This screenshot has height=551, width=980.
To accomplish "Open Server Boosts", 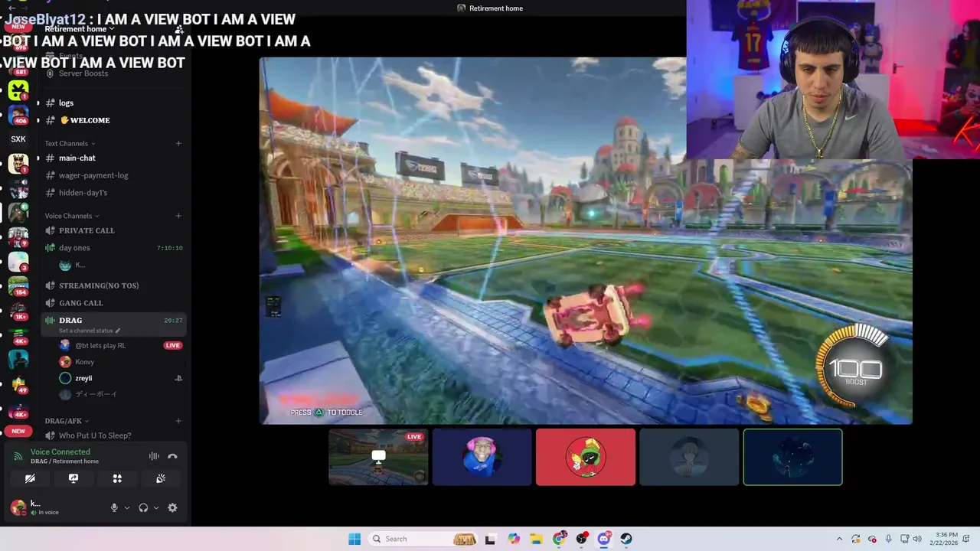I will [x=113, y=73].
